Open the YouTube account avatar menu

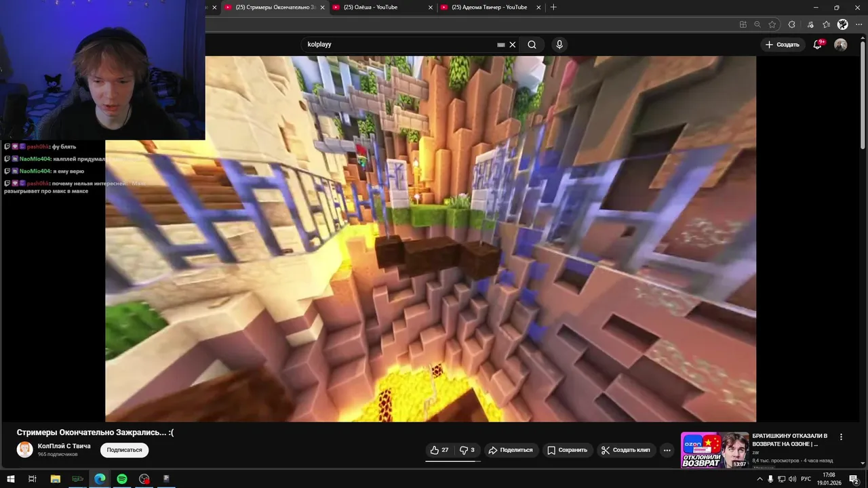click(x=841, y=45)
